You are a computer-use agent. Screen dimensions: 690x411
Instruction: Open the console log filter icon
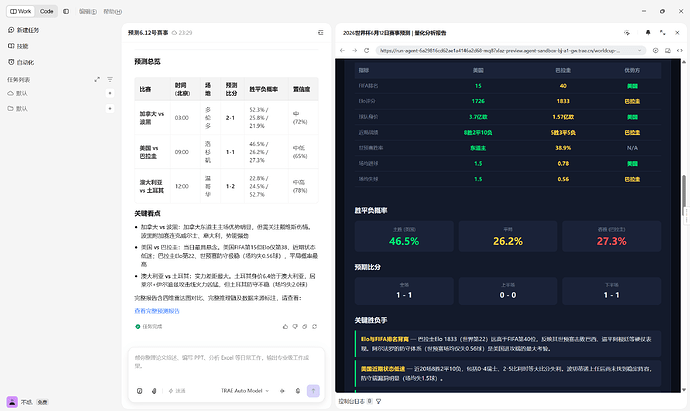(x=378, y=401)
